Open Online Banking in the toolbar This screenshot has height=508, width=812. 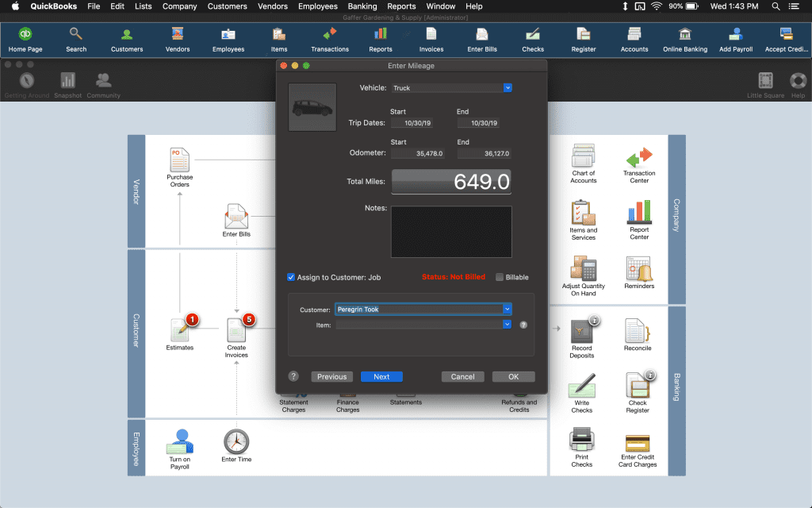click(685, 40)
